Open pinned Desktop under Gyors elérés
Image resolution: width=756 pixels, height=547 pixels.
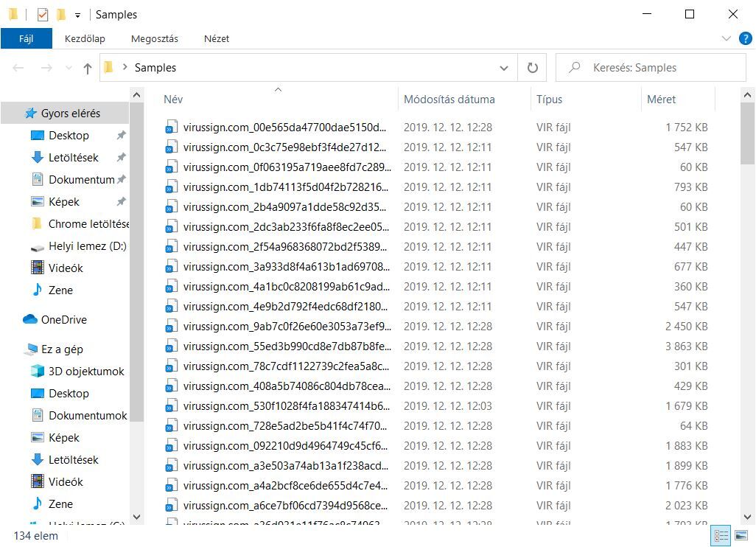click(69, 136)
